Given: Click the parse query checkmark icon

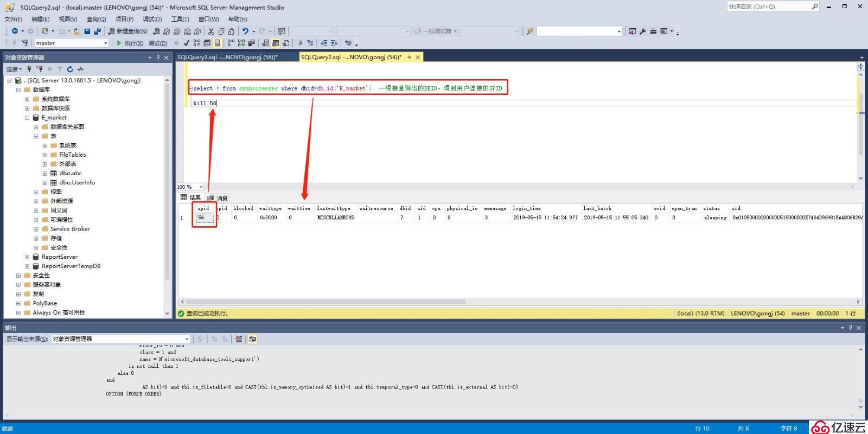Looking at the screenshot, I should [186, 43].
